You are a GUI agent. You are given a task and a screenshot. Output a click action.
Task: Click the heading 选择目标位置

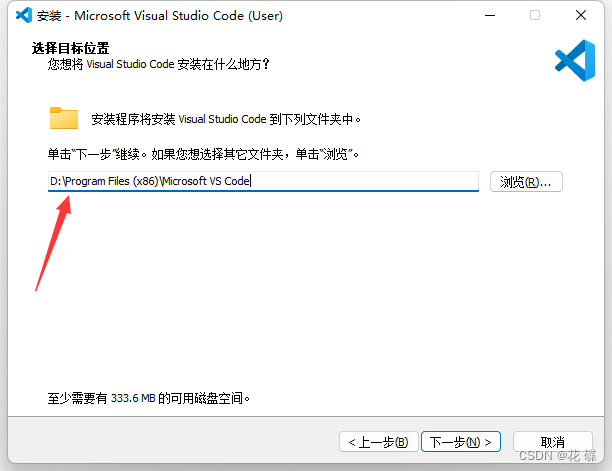click(71, 48)
